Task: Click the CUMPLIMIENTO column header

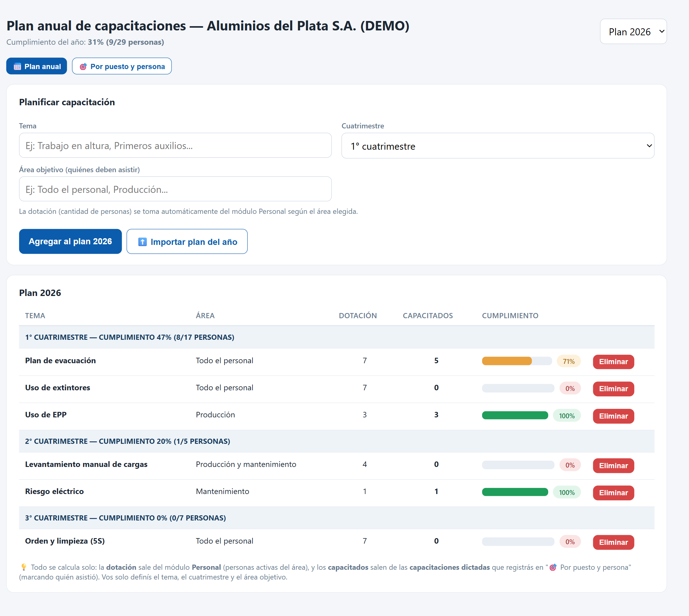Action: [510, 316]
